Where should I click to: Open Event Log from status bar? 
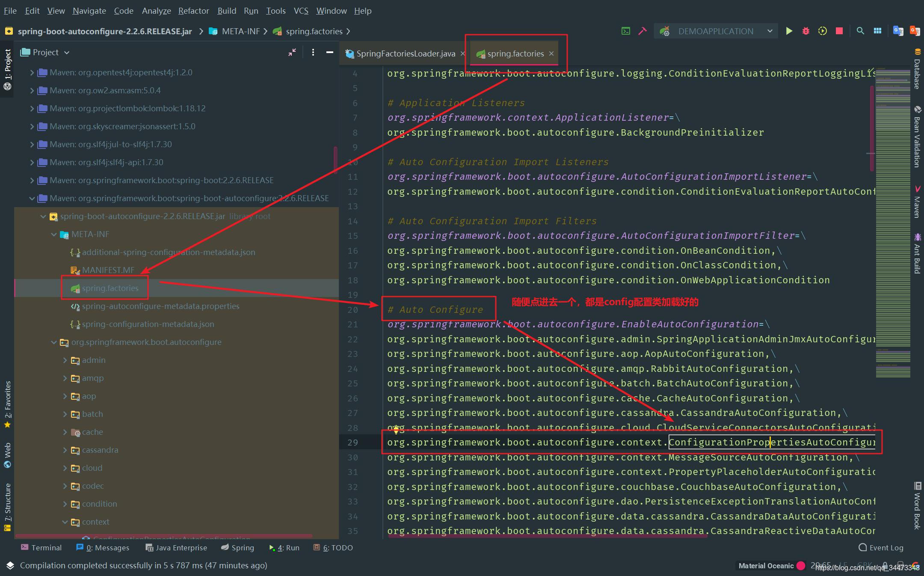click(881, 547)
